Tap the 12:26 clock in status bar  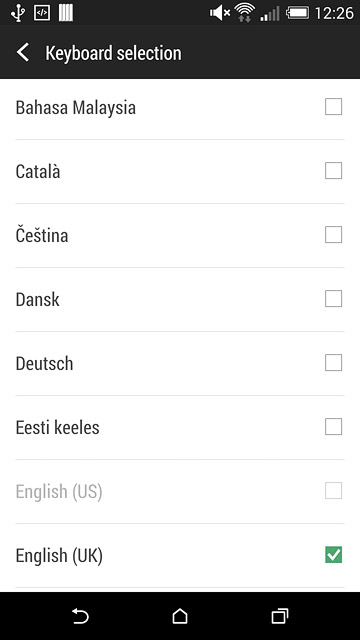click(334, 13)
